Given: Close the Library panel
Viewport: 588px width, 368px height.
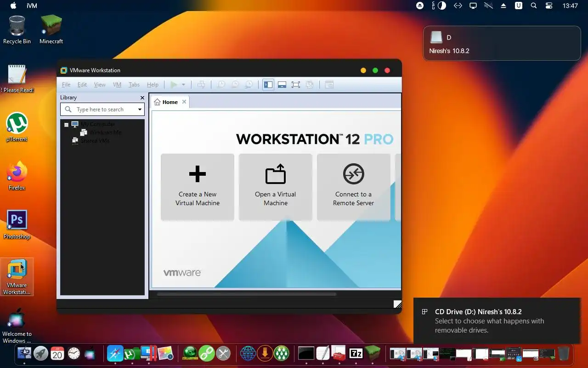Looking at the screenshot, I should click(x=142, y=98).
